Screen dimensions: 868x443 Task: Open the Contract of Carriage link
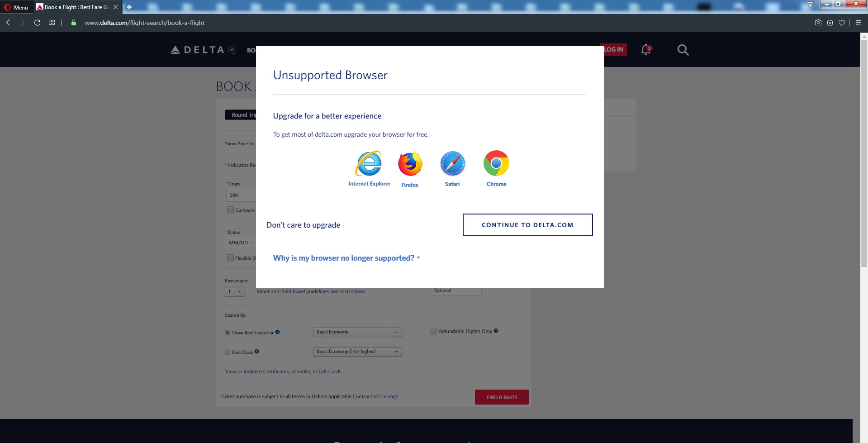(x=375, y=396)
